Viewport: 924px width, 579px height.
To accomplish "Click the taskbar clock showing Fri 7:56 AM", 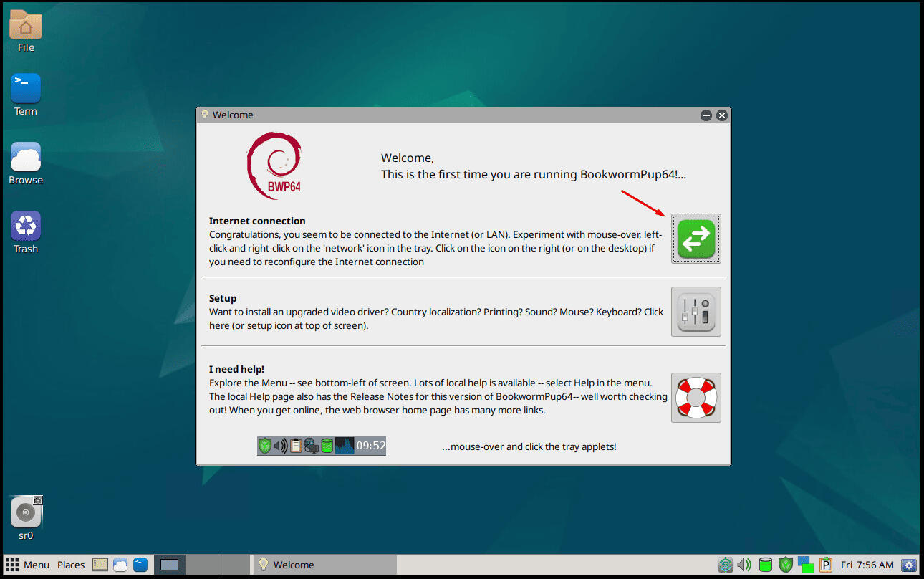I will pyautogui.click(x=867, y=565).
